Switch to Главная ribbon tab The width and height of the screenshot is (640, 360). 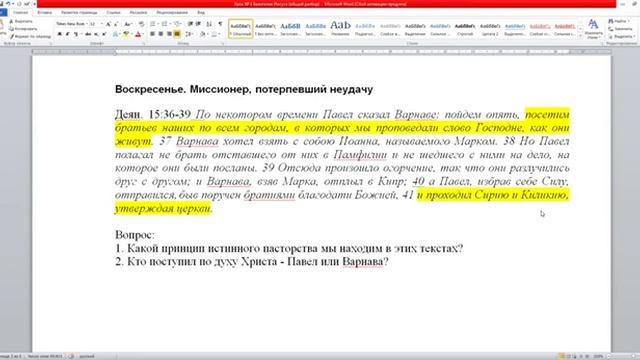[x=20, y=13]
